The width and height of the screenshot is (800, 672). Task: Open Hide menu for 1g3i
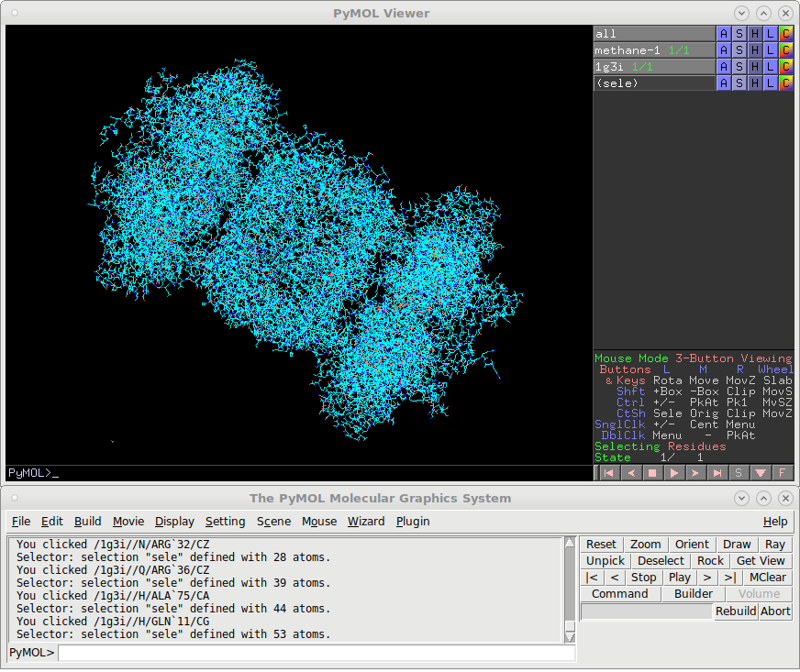point(755,66)
